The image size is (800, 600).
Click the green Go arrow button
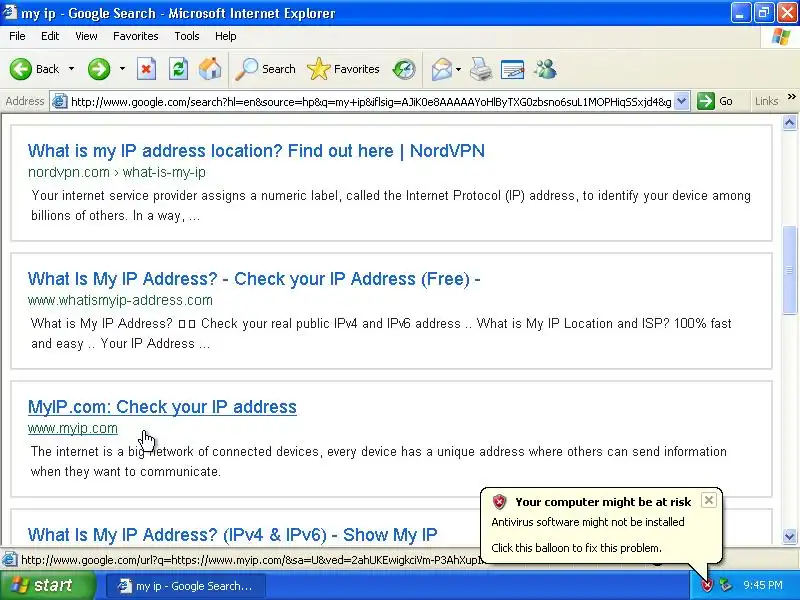(706, 101)
